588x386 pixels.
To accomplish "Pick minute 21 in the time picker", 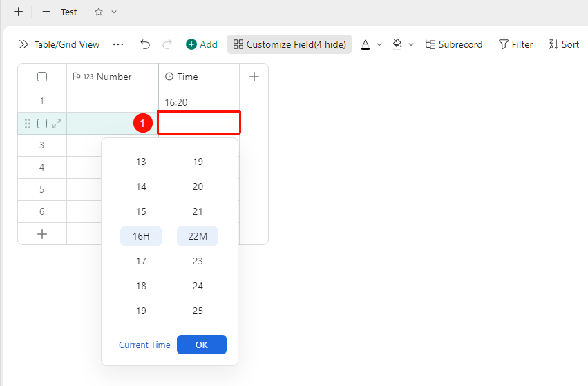I will tap(198, 211).
